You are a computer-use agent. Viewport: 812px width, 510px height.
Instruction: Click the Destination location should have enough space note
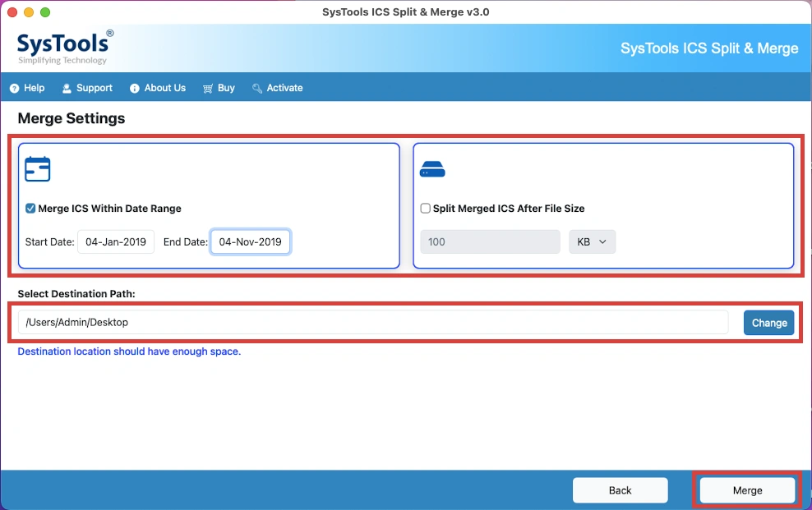pos(130,351)
